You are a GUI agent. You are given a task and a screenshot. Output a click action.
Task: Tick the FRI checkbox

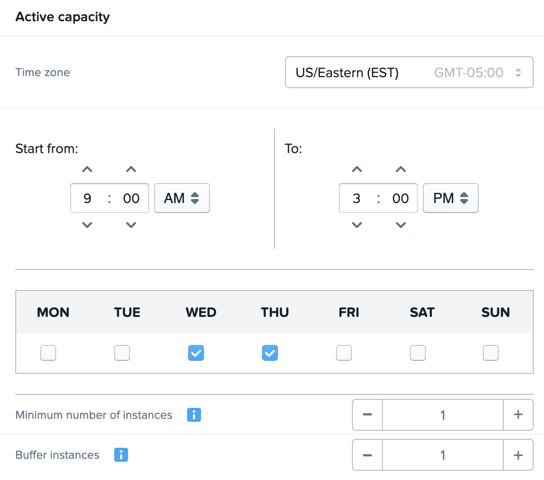click(344, 353)
